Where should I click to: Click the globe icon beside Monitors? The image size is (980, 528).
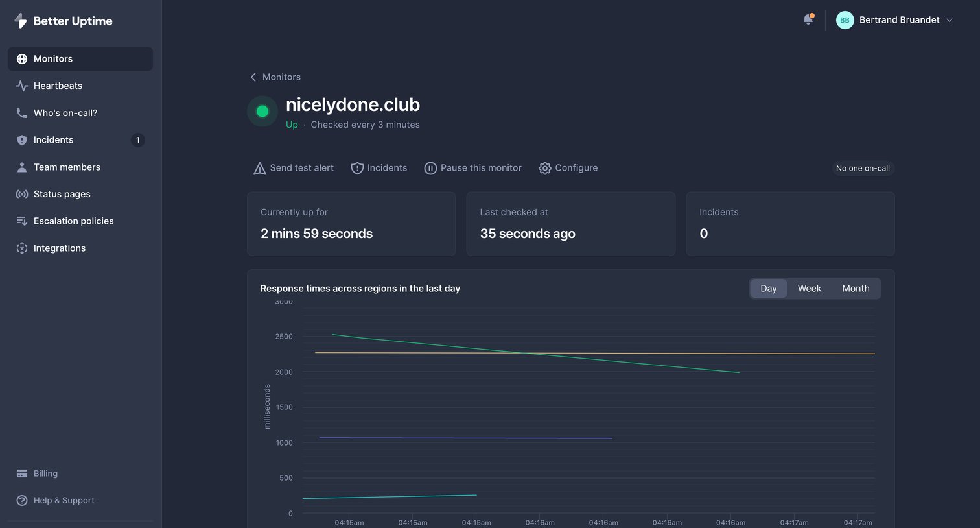tap(22, 59)
